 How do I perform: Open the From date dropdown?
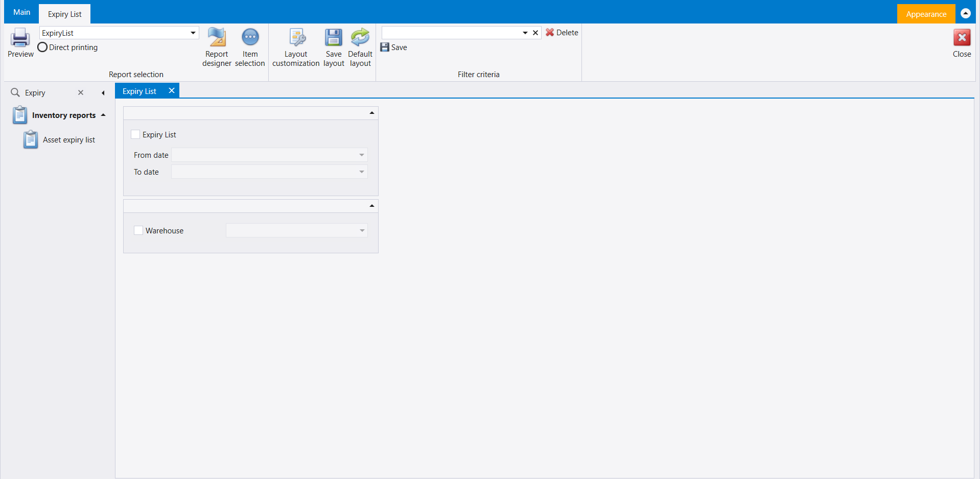pyautogui.click(x=362, y=155)
